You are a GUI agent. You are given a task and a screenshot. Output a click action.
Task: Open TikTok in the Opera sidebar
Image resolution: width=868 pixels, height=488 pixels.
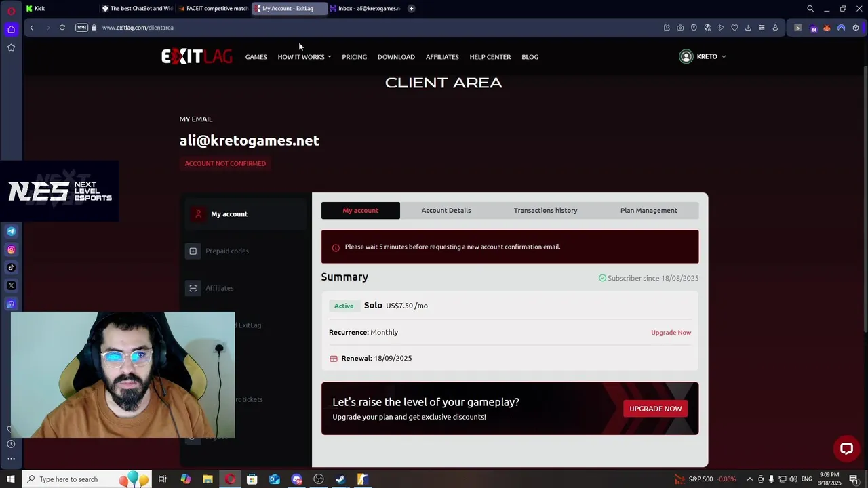[x=11, y=268]
